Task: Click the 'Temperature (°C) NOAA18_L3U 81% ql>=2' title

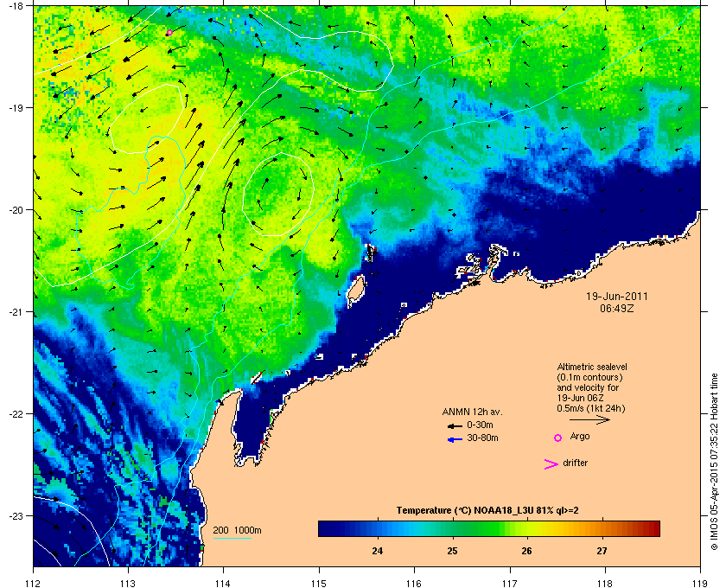Action: [x=487, y=511]
